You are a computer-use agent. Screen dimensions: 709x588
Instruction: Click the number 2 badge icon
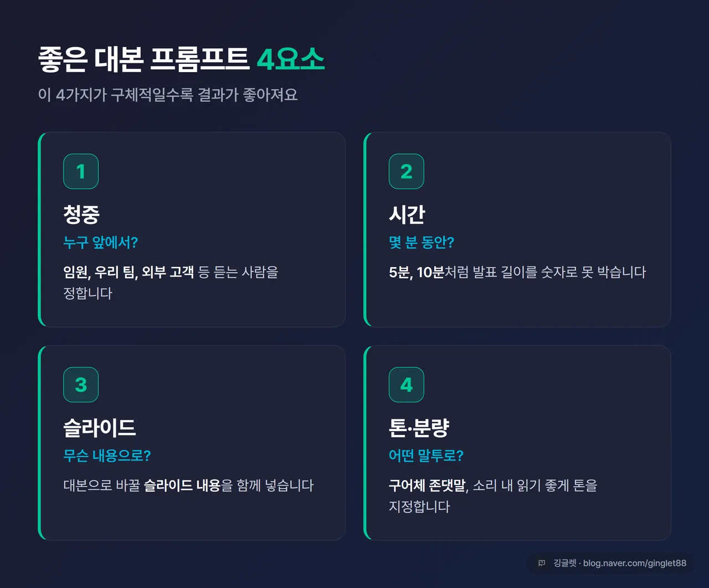pyautogui.click(x=407, y=171)
